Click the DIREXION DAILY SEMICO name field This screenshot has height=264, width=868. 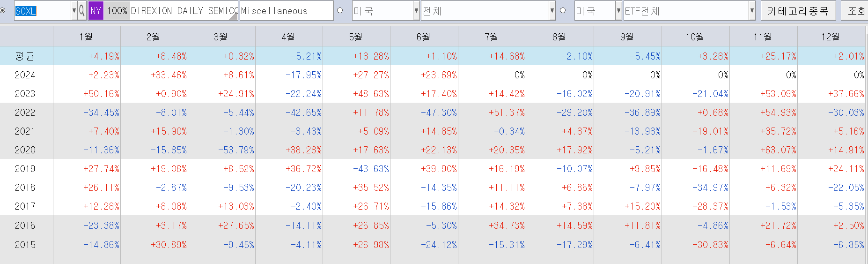[x=184, y=10]
